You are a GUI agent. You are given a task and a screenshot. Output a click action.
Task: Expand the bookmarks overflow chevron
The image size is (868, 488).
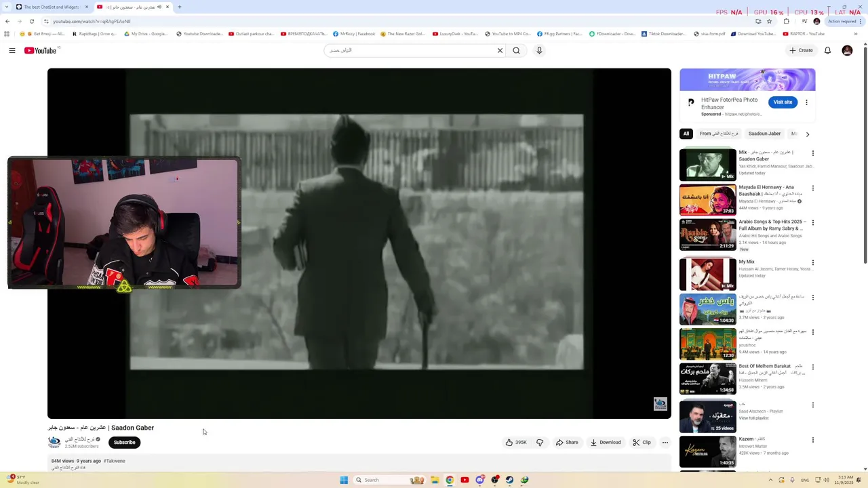click(x=856, y=33)
